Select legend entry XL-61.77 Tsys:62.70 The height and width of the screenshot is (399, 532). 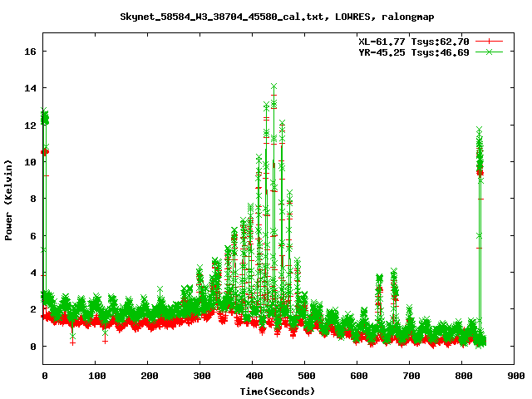tap(414, 42)
